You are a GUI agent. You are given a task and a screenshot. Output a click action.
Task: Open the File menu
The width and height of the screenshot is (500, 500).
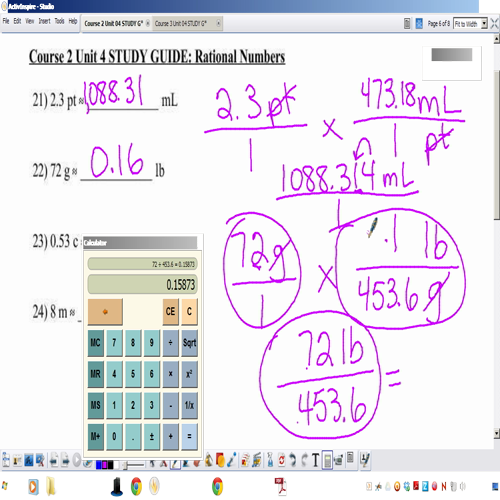[6, 21]
